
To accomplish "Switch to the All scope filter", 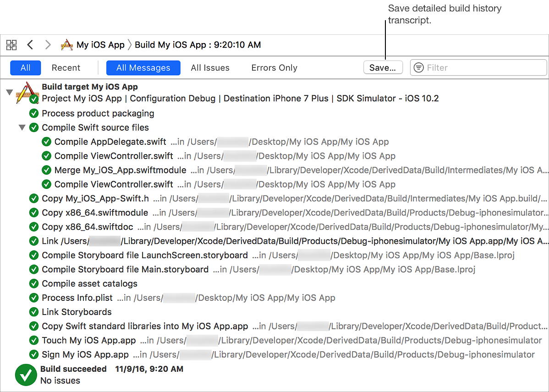I will pos(26,67).
